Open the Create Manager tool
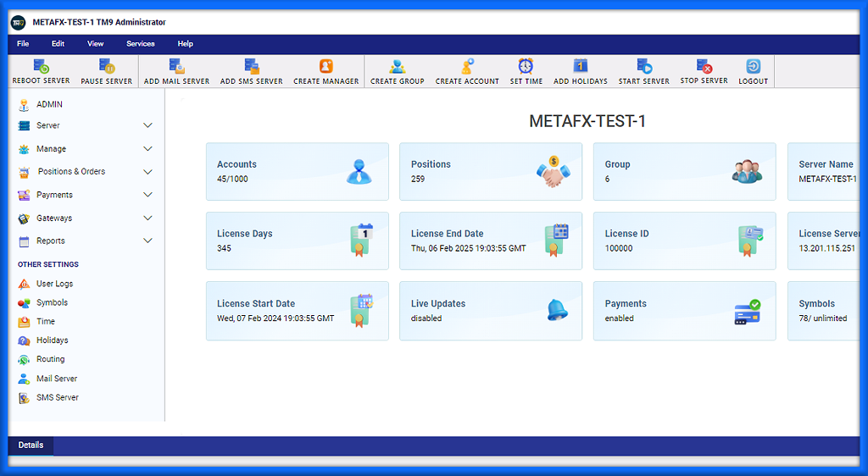Image resolution: width=868 pixels, height=476 pixels. coord(326,67)
